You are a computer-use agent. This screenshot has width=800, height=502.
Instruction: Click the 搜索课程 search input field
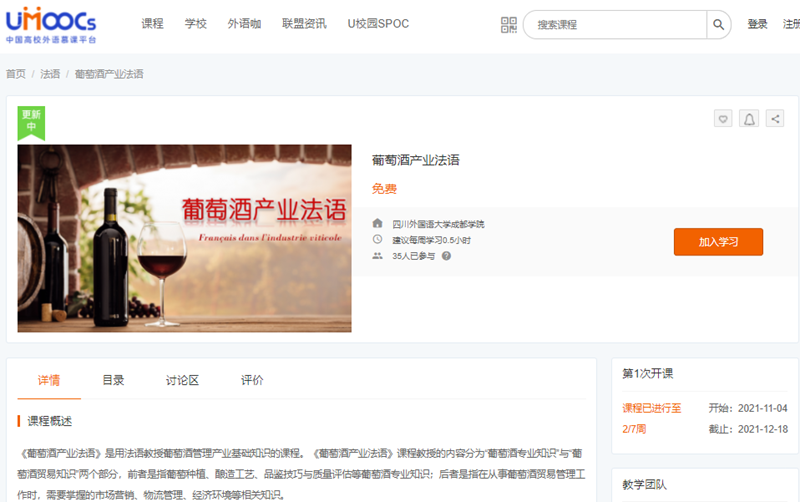click(x=615, y=25)
